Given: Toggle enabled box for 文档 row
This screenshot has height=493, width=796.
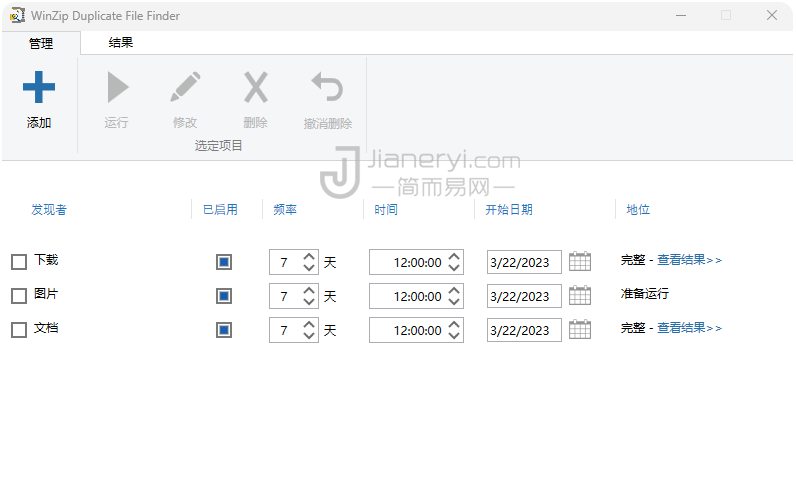Looking at the screenshot, I should pyautogui.click(x=224, y=330).
